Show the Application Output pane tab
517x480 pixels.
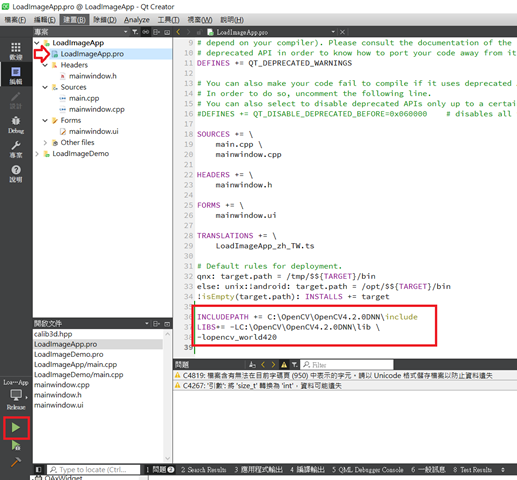click(258, 470)
